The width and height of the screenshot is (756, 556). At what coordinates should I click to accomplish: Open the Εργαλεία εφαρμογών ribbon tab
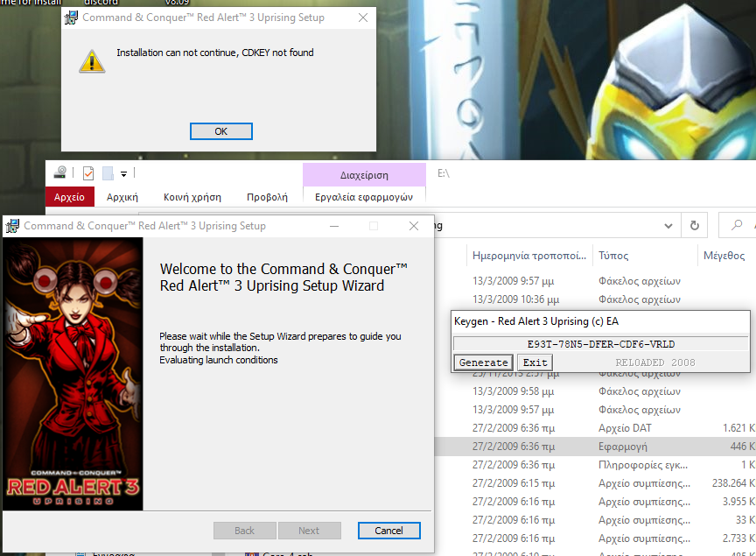(x=364, y=197)
